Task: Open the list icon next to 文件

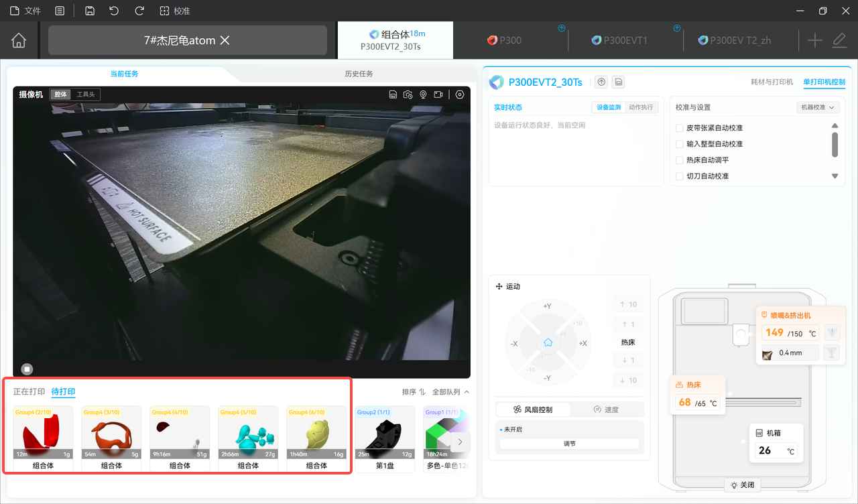Action: 60,11
